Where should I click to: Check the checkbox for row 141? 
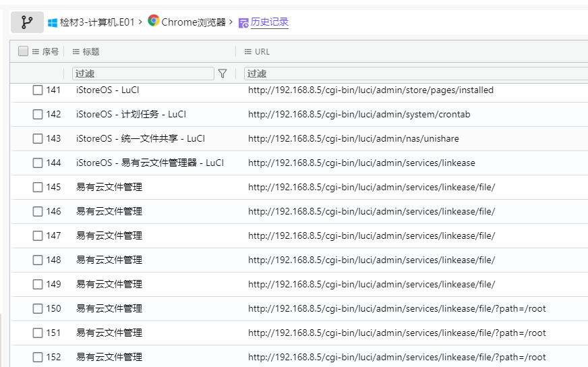(x=38, y=90)
